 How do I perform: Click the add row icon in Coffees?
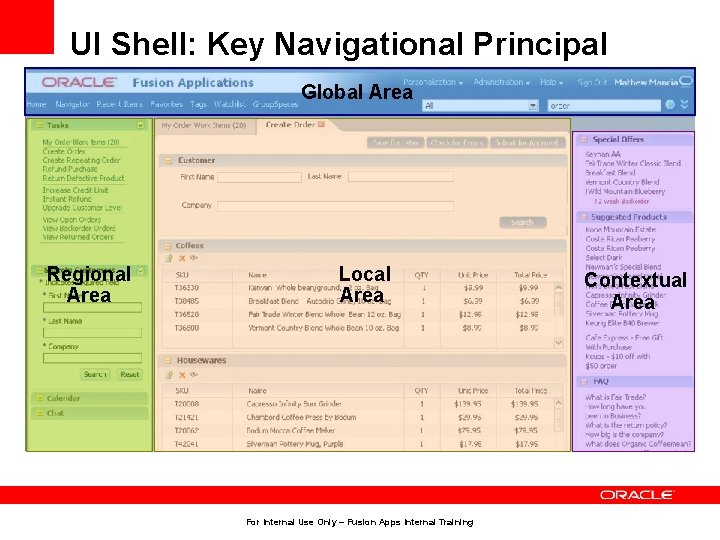(x=169, y=258)
